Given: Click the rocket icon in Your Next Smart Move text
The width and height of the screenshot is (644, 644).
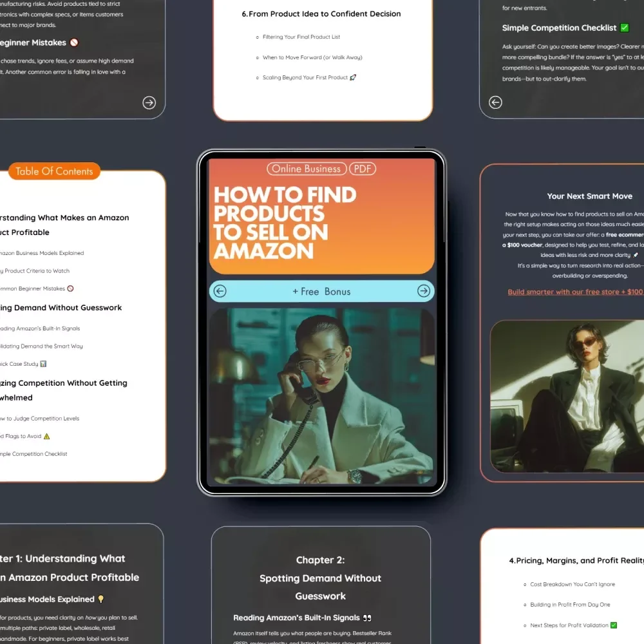Looking at the screenshot, I should tap(636, 255).
